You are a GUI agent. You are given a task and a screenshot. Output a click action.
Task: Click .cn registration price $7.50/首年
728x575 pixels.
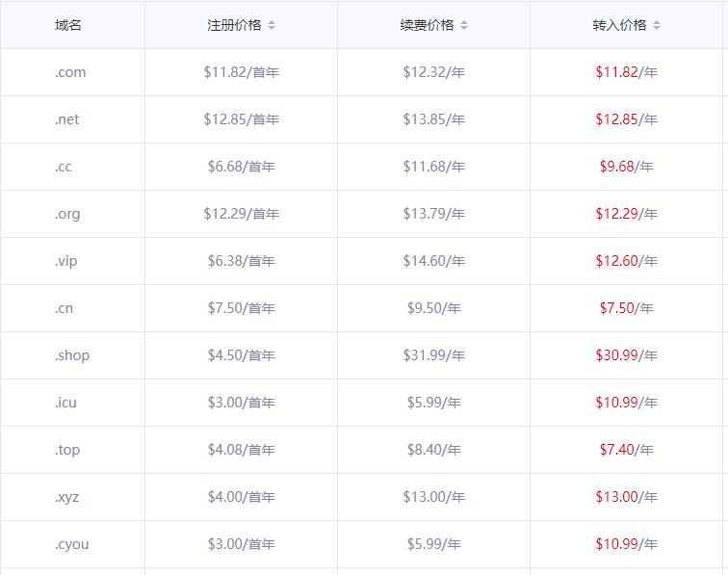[x=242, y=308]
